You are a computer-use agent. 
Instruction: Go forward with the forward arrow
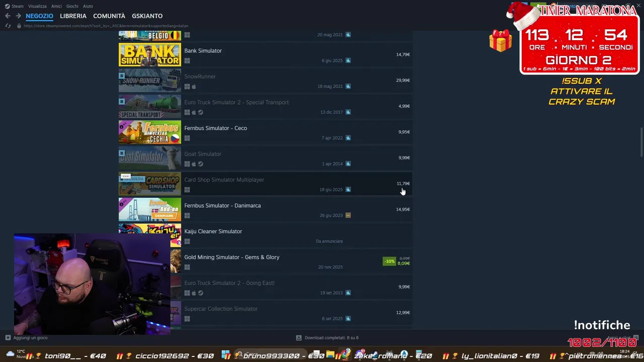point(18,16)
